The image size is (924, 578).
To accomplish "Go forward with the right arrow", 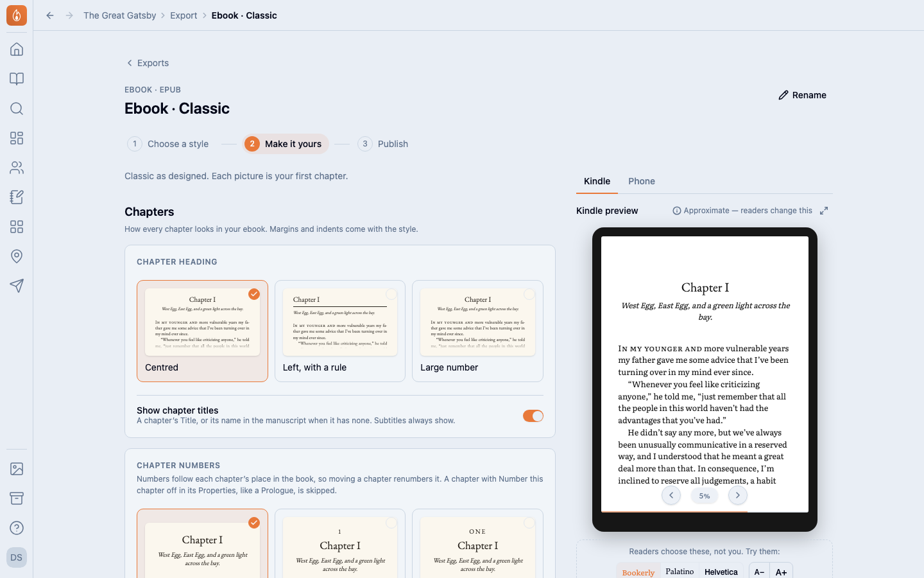I will coord(69,15).
